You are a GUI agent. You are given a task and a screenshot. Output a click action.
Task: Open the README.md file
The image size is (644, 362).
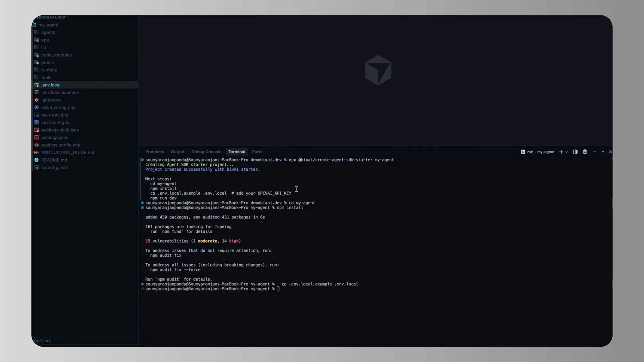(54, 160)
